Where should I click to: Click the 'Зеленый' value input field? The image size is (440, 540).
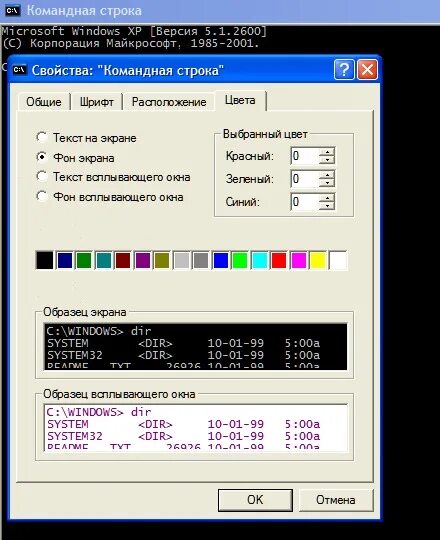pyautogui.click(x=305, y=179)
